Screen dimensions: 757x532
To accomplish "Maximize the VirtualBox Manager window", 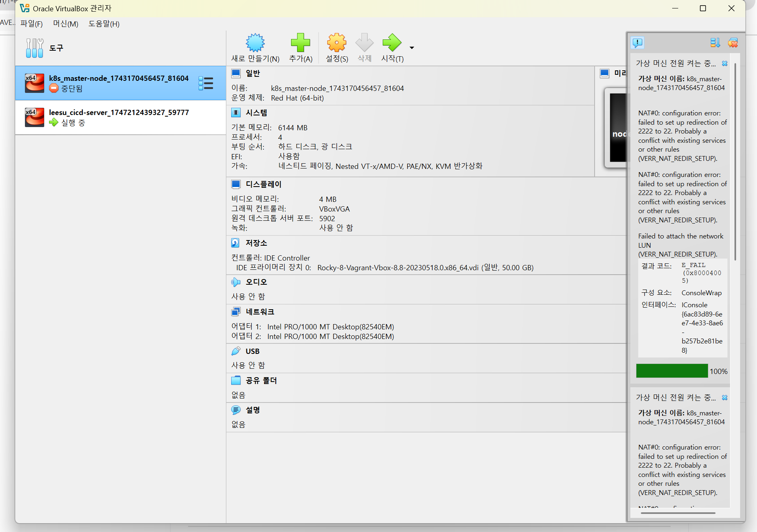I will pyautogui.click(x=703, y=8).
